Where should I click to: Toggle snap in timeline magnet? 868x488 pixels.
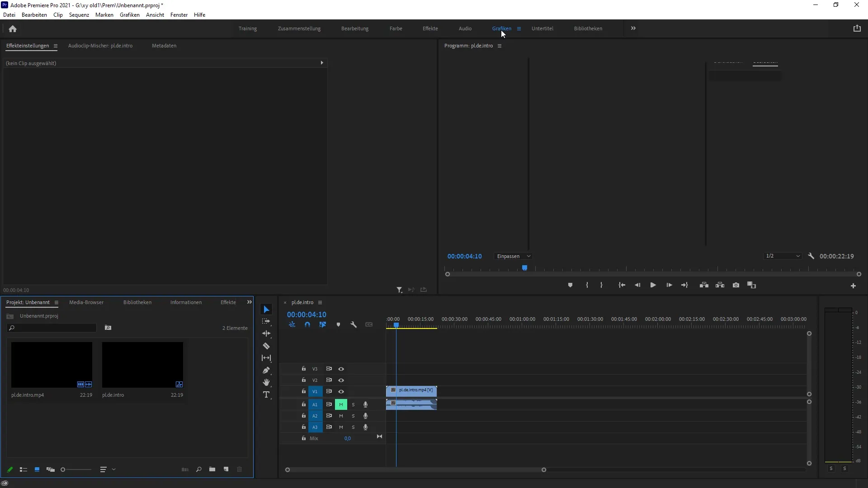tap(307, 324)
